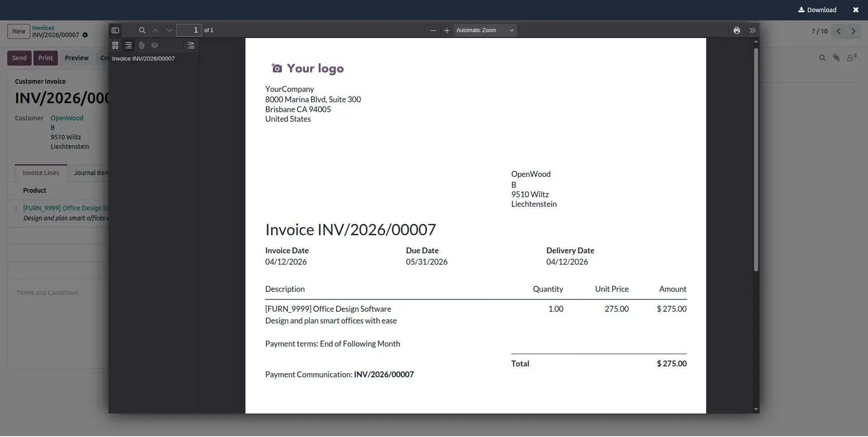
Task: Open the invoice Preview
Action: (76, 58)
